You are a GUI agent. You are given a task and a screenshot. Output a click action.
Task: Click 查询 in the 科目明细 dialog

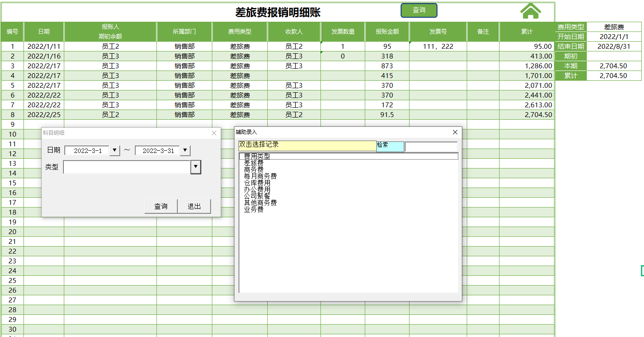[x=161, y=206]
